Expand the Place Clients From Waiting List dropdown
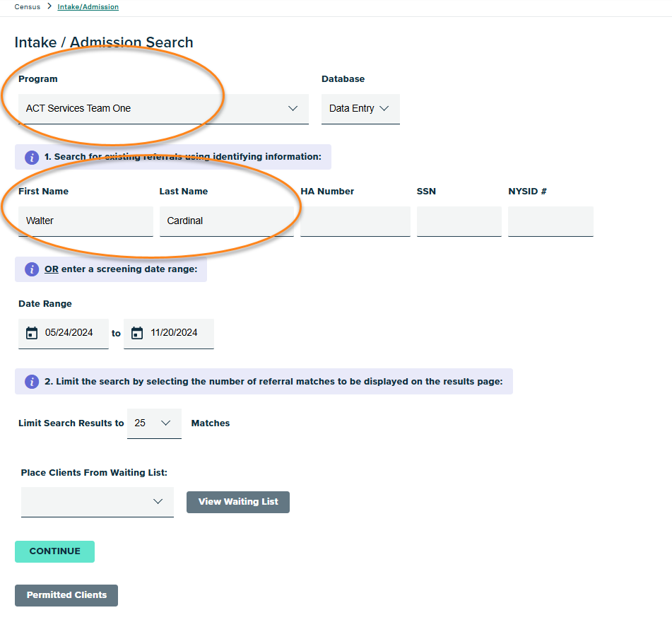Screen dimensions: 672x627 point(98,502)
